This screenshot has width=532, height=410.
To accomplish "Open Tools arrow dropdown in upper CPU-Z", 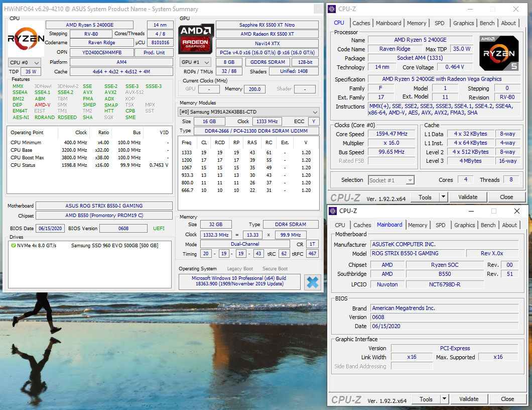I will [444, 197].
